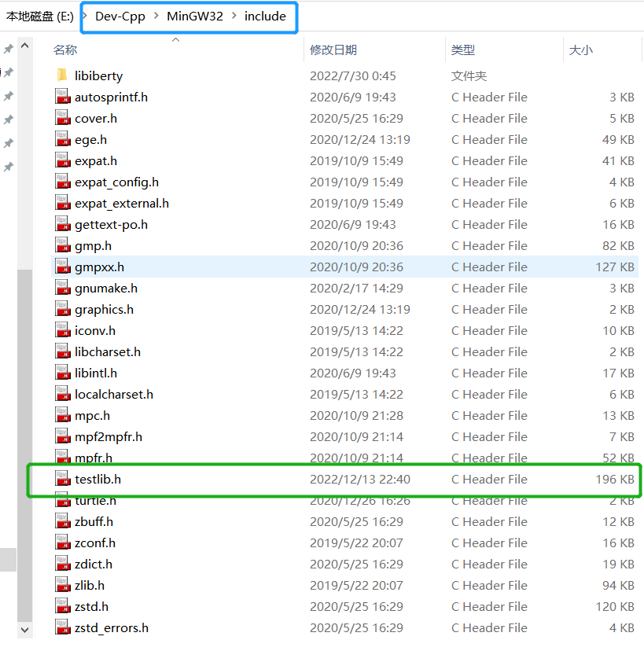This screenshot has height=651, width=644.
Task: Select the expat_config.h file icon
Action: tap(62, 182)
